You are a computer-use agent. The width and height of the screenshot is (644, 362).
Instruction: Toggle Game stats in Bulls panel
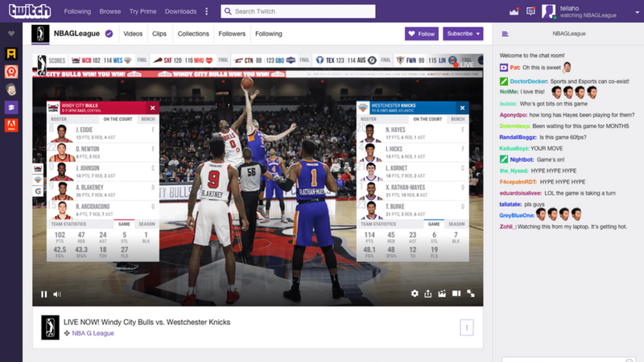pos(124,224)
